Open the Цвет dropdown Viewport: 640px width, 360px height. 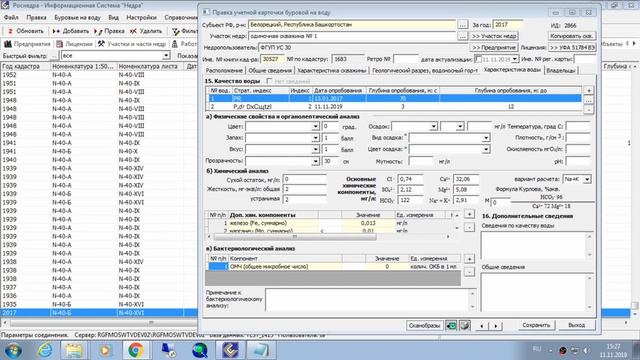tap(315, 127)
